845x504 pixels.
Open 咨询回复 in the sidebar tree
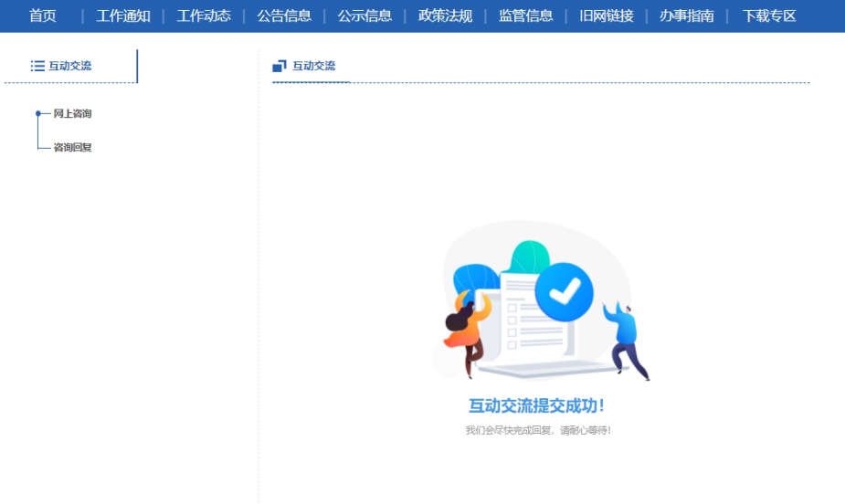[x=72, y=147]
